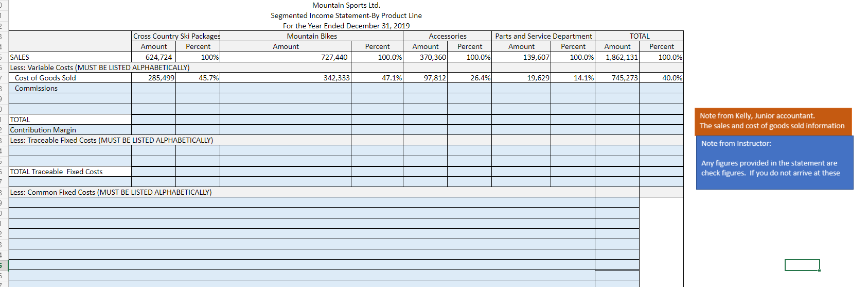Click 'Less: Traceable Fixed Costs (MUST BE LISTED ALPHABETICALLY)'
The height and width of the screenshot is (287, 868).
coord(111,140)
